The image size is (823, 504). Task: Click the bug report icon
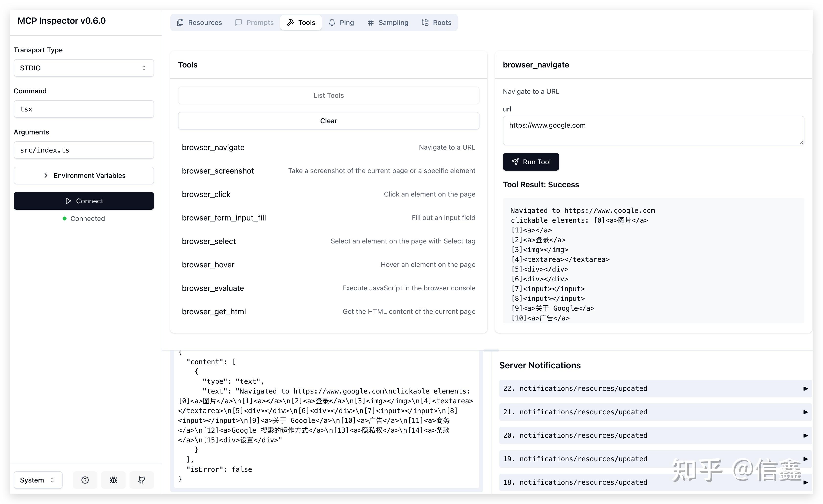[113, 480]
